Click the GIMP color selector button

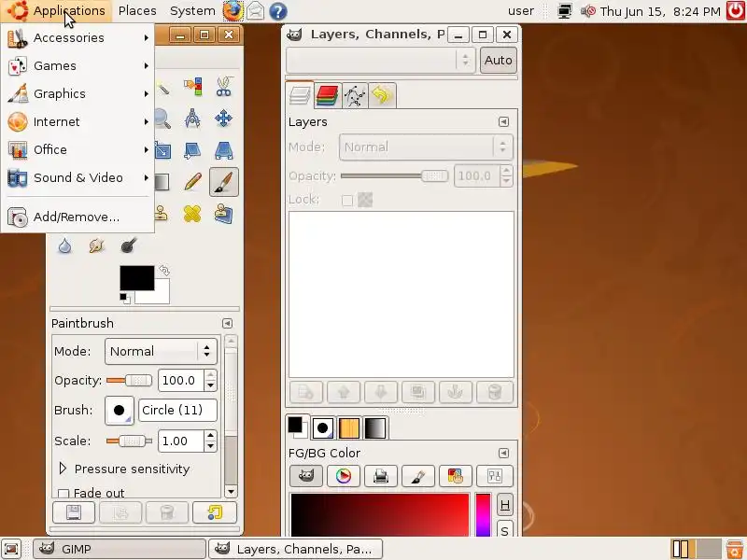pyautogui.click(x=306, y=476)
